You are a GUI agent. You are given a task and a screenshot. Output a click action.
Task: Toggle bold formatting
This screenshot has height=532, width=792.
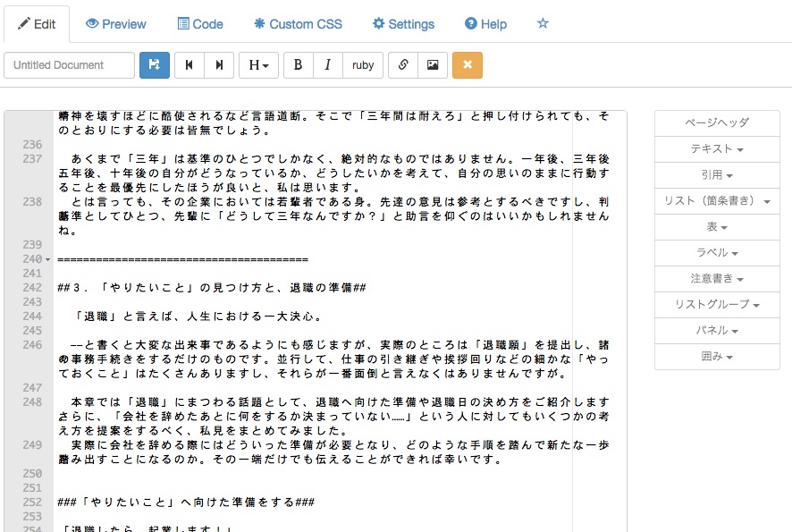pos(299,65)
